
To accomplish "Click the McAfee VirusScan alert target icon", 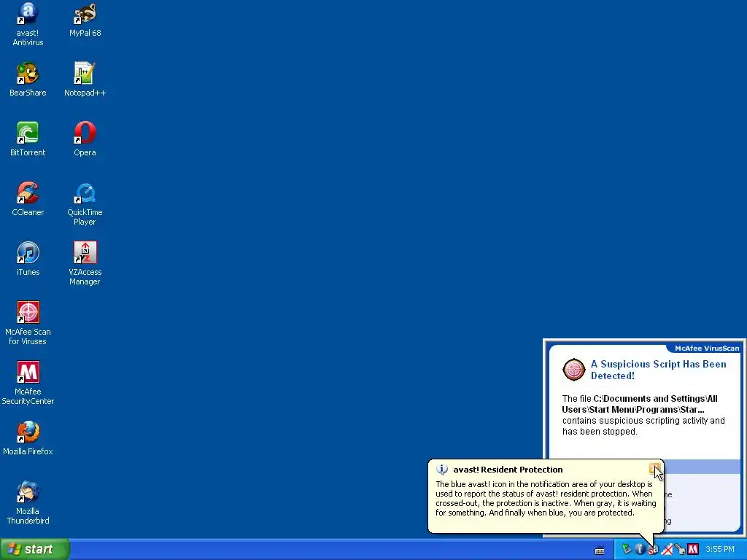I will 574,370.
